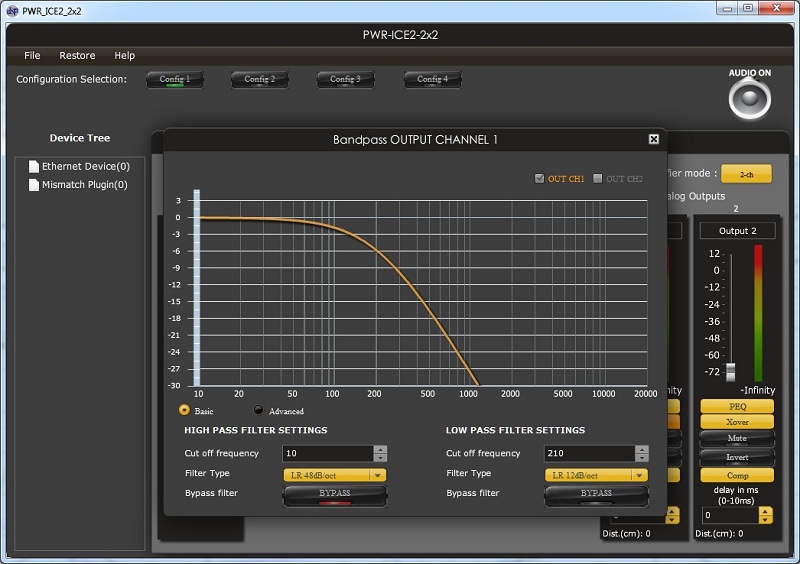Click the Output 2 Xover button

tap(737, 422)
